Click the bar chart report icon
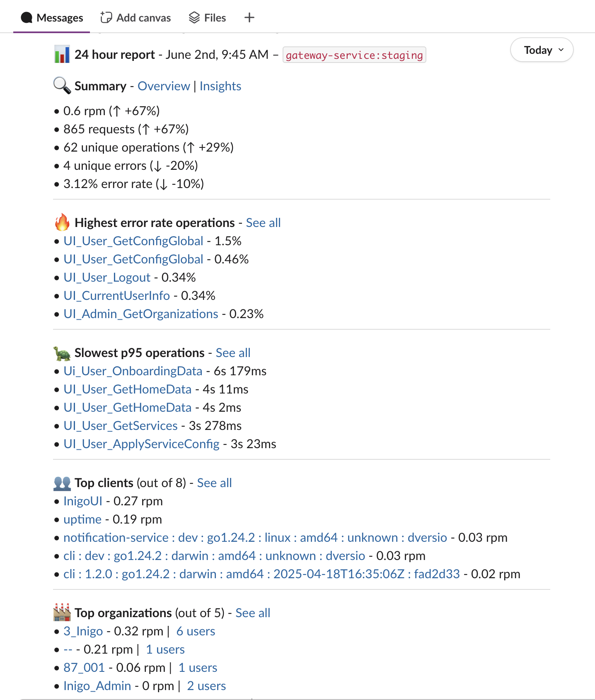Viewport: 595px width, 700px height. point(62,55)
